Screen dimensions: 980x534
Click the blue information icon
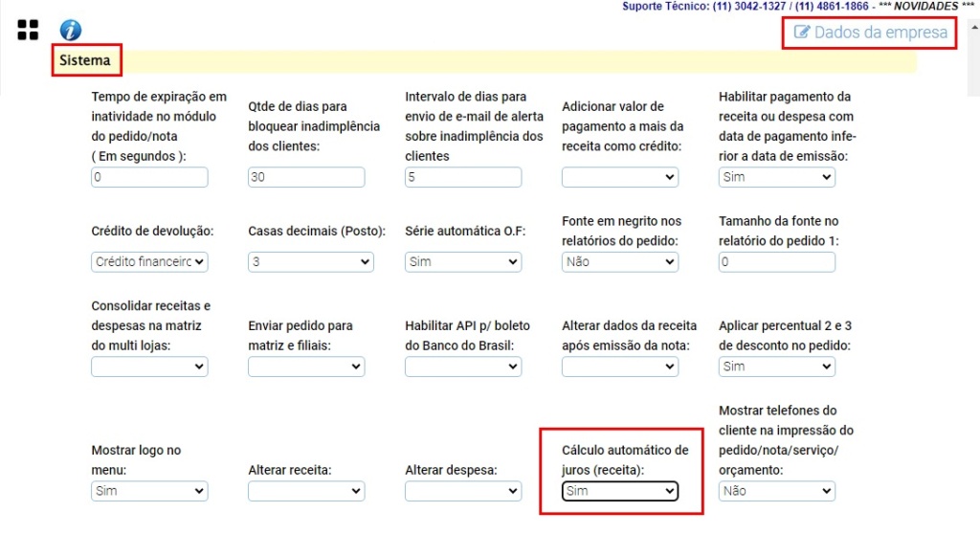coord(71,30)
